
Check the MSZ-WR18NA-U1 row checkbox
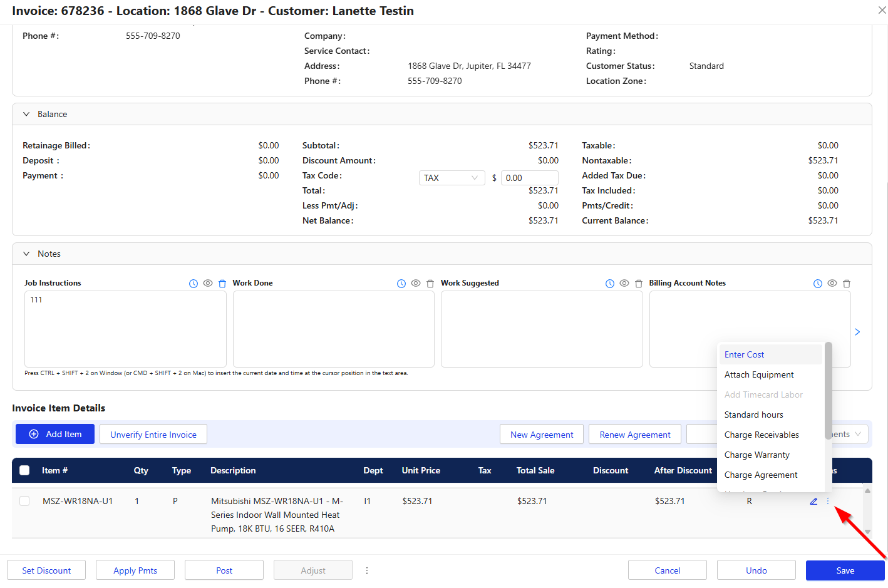point(24,501)
